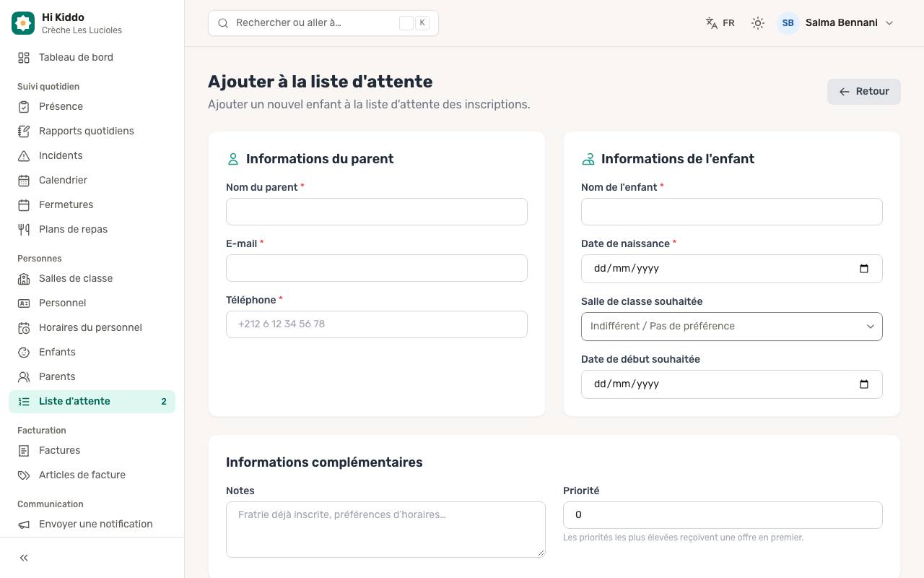
Task: Click the Factures receipt icon
Action: (x=24, y=451)
